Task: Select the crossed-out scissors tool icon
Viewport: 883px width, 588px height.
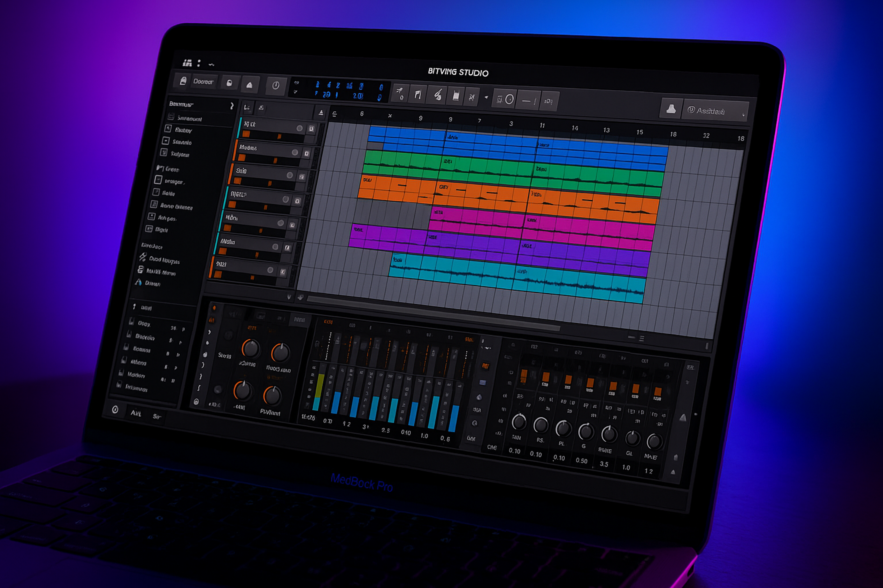Action: [x=472, y=97]
